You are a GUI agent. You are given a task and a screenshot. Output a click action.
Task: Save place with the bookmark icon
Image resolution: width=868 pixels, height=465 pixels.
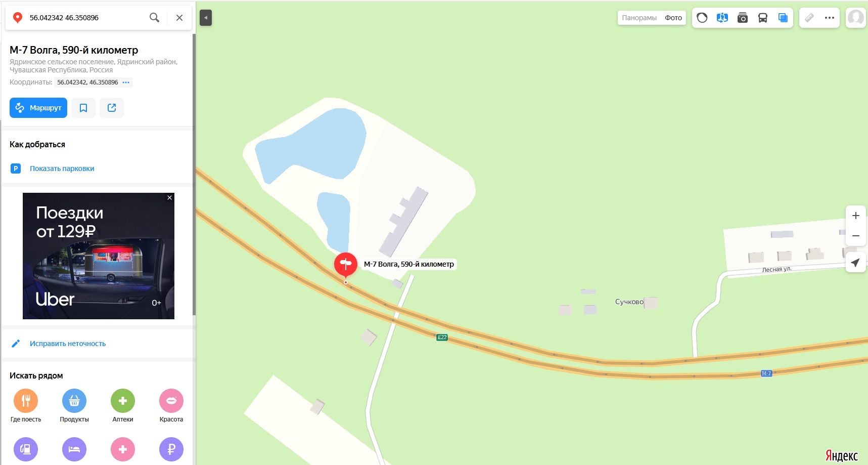[83, 108]
